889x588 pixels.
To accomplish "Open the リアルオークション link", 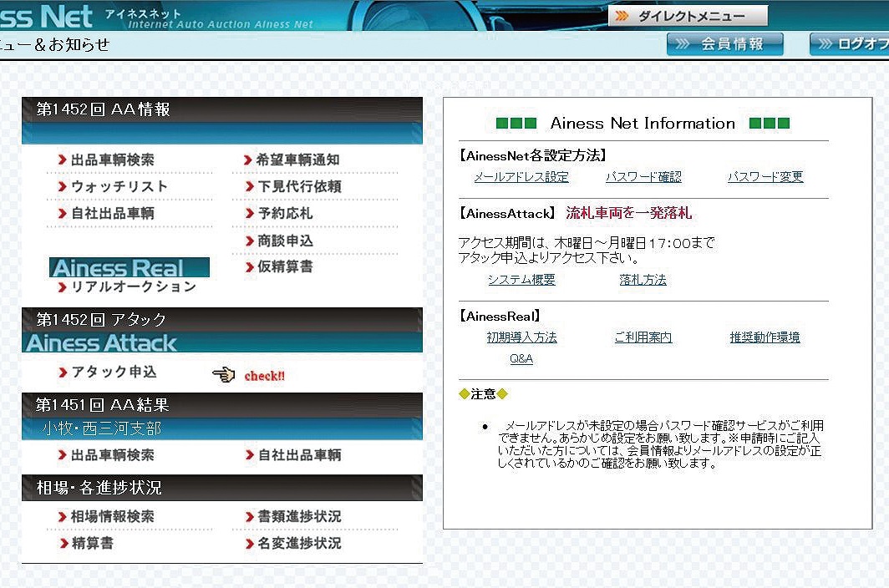I will click(x=127, y=287).
